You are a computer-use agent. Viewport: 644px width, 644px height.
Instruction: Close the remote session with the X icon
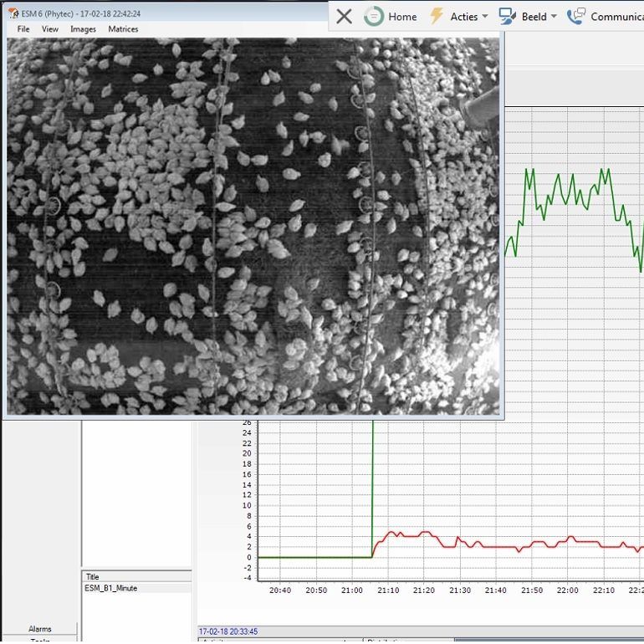click(x=344, y=17)
